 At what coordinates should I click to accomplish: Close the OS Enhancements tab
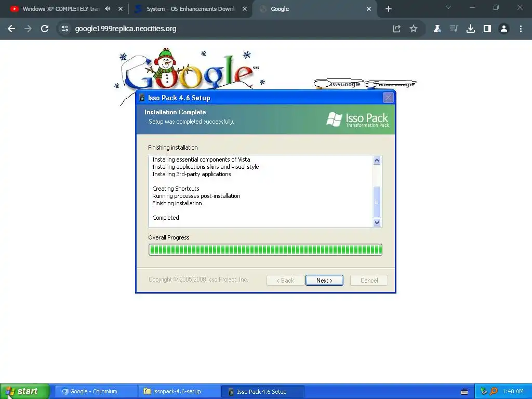tap(245, 9)
